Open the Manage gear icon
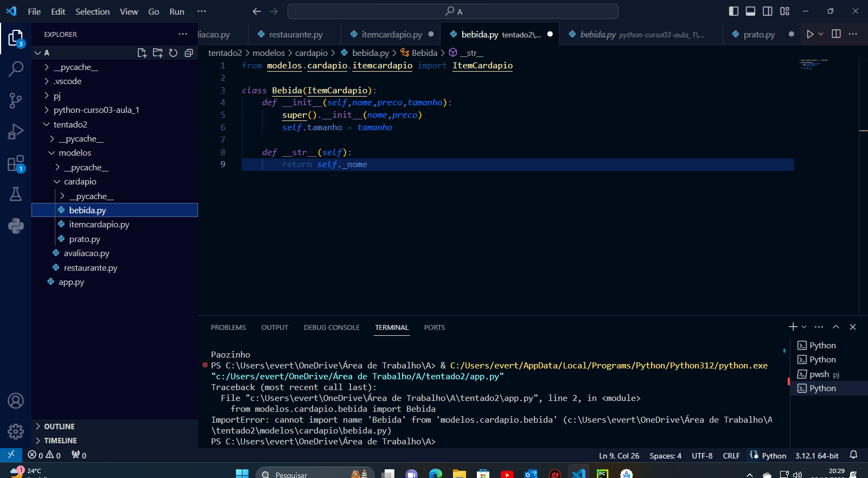Image resolution: width=868 pixels, height=478 pixels. coord(16,432)
